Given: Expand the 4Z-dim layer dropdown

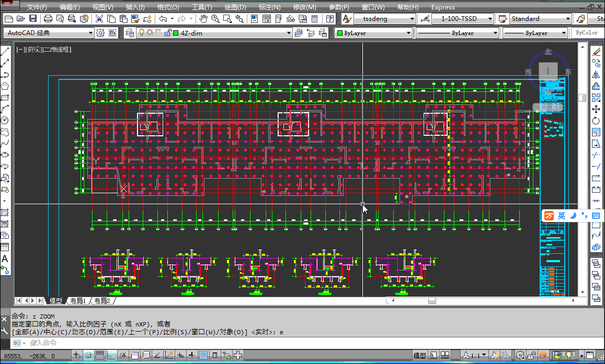Looking at the screenshot, I should [289, 33].
